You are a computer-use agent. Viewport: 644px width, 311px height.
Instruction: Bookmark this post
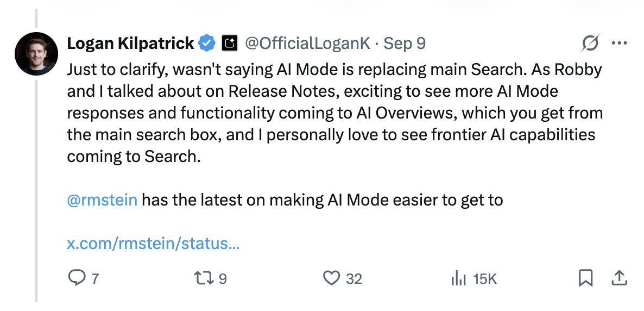point(585,278)
